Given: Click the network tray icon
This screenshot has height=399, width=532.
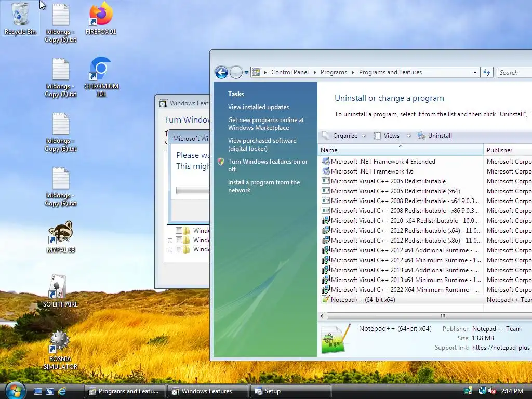Looking at the screenshot, I should (482, 391).
